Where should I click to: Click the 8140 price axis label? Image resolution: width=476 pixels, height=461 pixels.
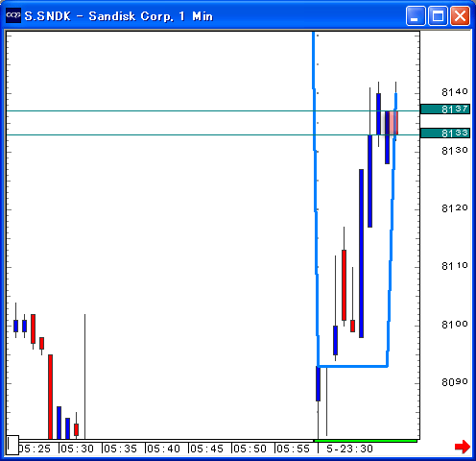tap(455, 92)
